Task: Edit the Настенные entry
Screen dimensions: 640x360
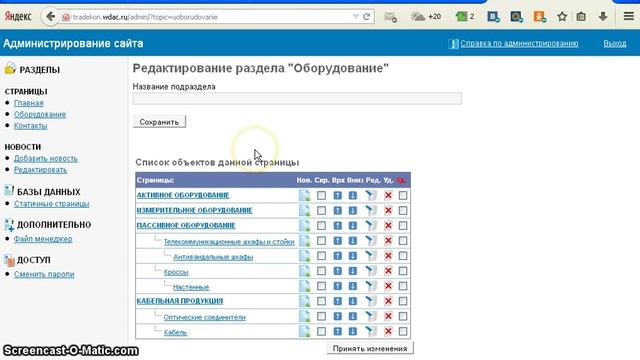Action: click(371, 286)
